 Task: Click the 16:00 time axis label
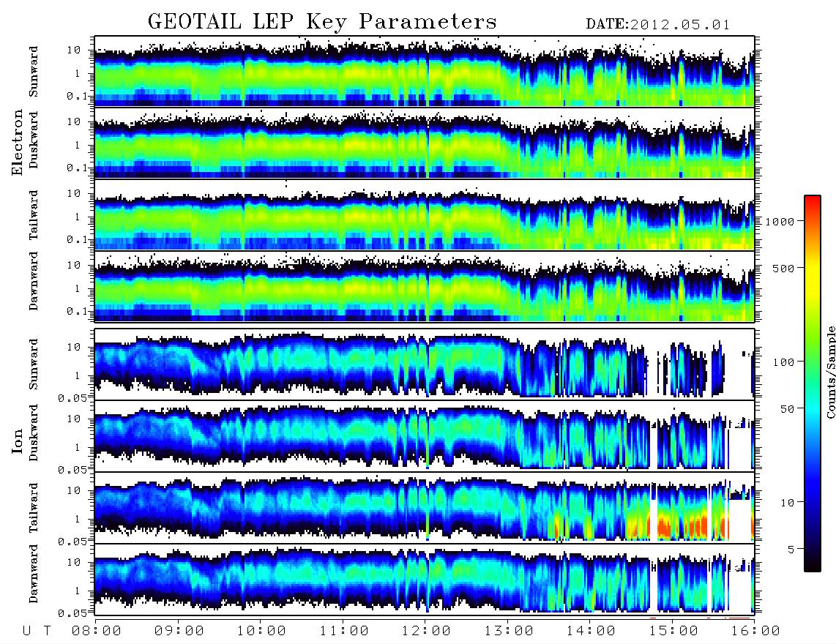coord(755,631)
